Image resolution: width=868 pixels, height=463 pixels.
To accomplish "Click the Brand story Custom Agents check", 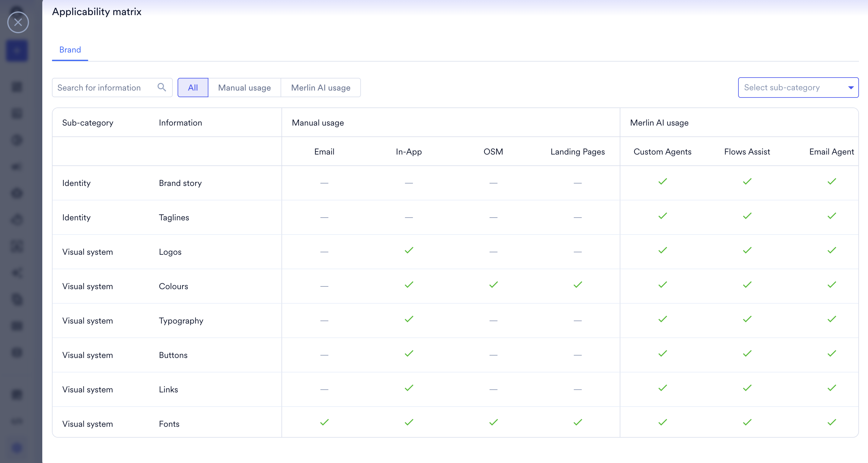I will pos(663,181).
